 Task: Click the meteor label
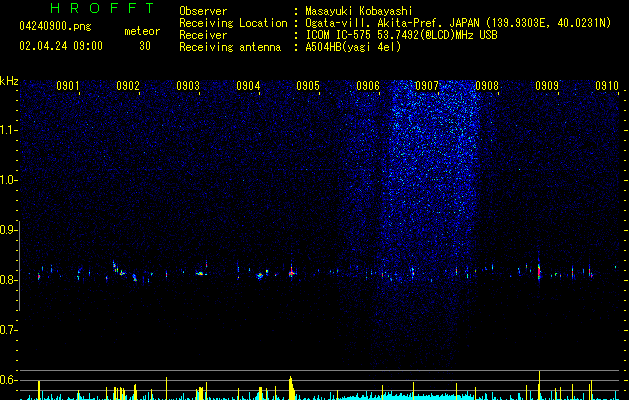pos(142,31)
